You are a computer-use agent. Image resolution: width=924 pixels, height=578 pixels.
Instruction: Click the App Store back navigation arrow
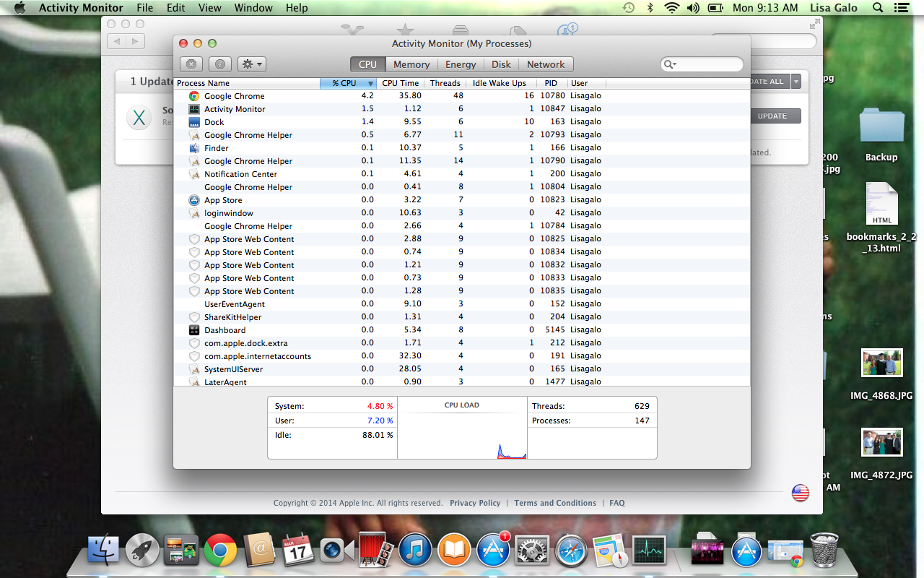[118, 41]
